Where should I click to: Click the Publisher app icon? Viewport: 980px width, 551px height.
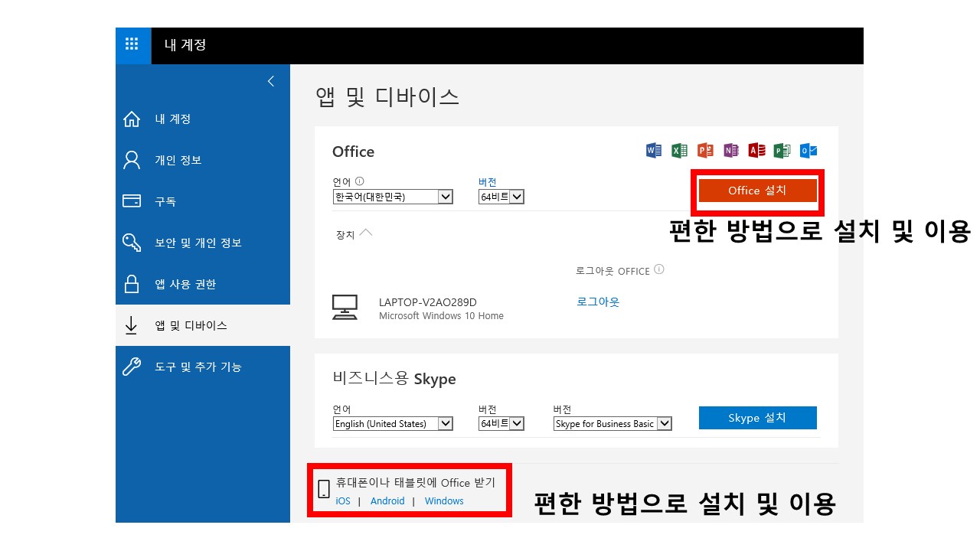[x=782, y=151]
